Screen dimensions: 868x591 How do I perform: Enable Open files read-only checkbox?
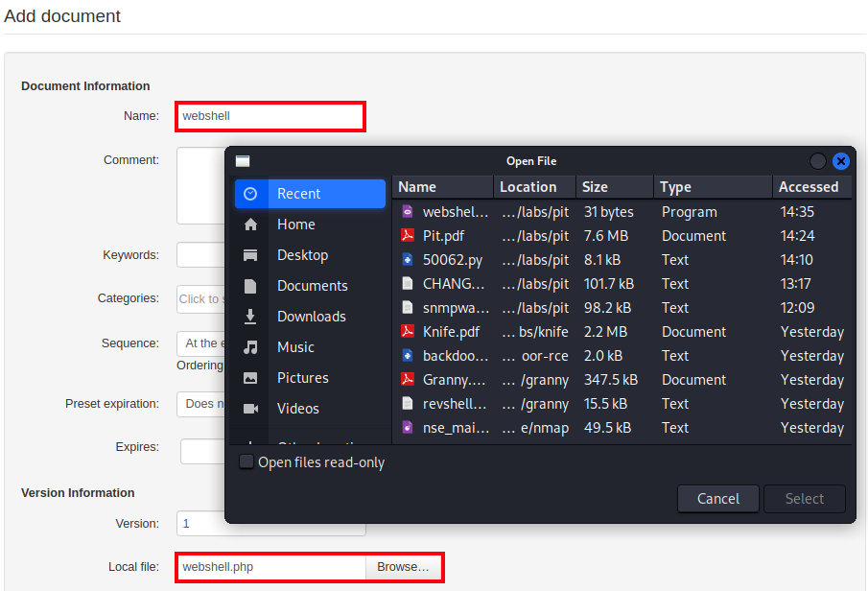point(246,461)
